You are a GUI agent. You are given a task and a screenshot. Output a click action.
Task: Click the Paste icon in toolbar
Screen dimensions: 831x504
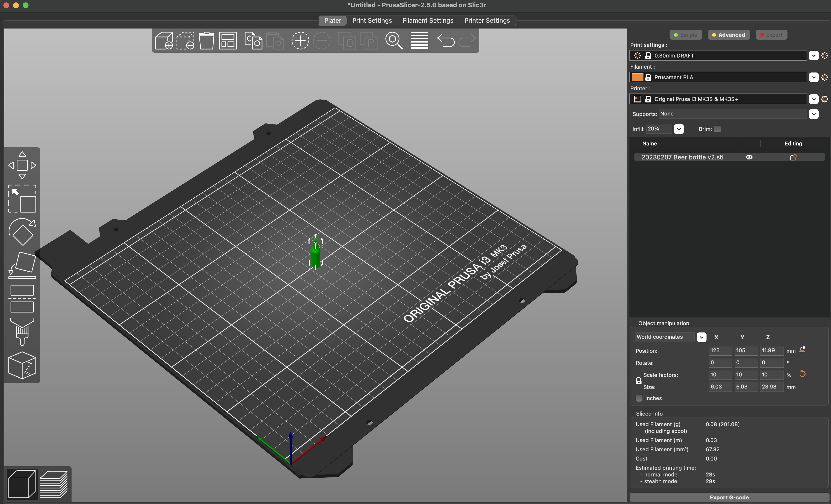[x=275, y=41]
